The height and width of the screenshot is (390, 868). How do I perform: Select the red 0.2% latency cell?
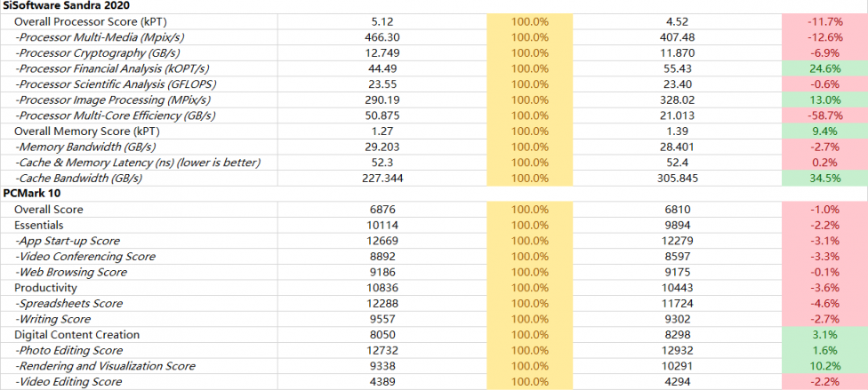coord(824,163)
